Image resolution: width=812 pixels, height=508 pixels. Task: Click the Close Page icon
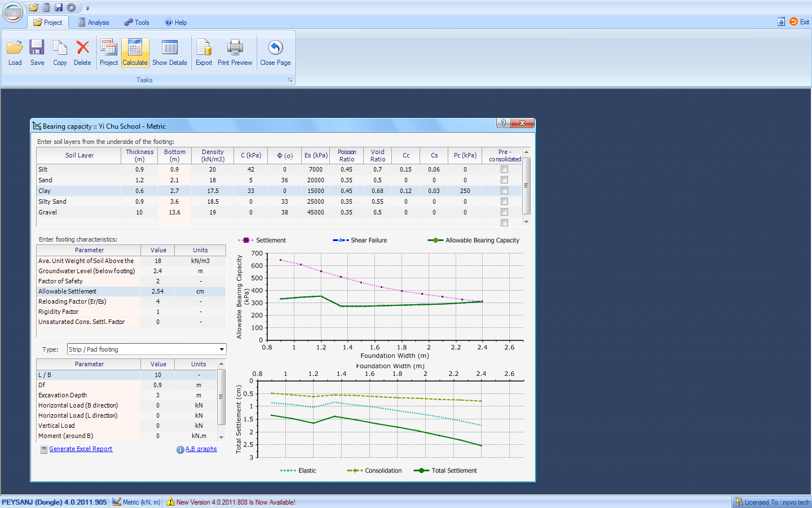coord(275,53)
